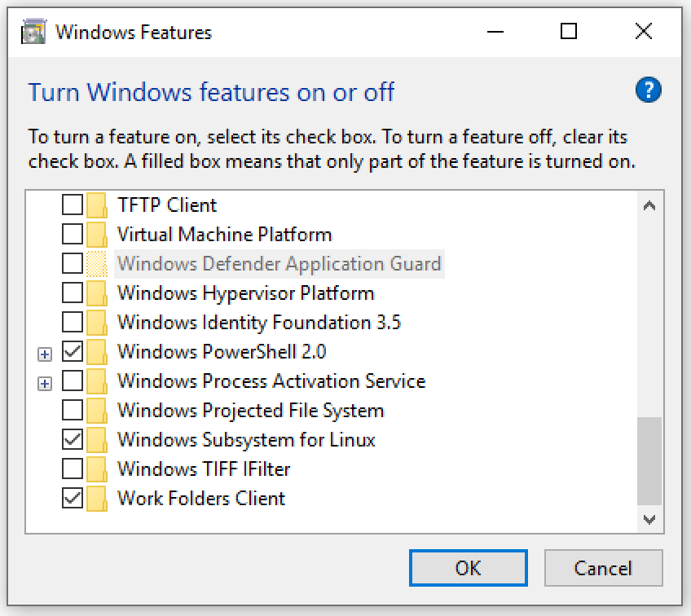This screenshot has height=616, width=691.
Task: Select the Work Folders Client label
Action: [201, 499]
